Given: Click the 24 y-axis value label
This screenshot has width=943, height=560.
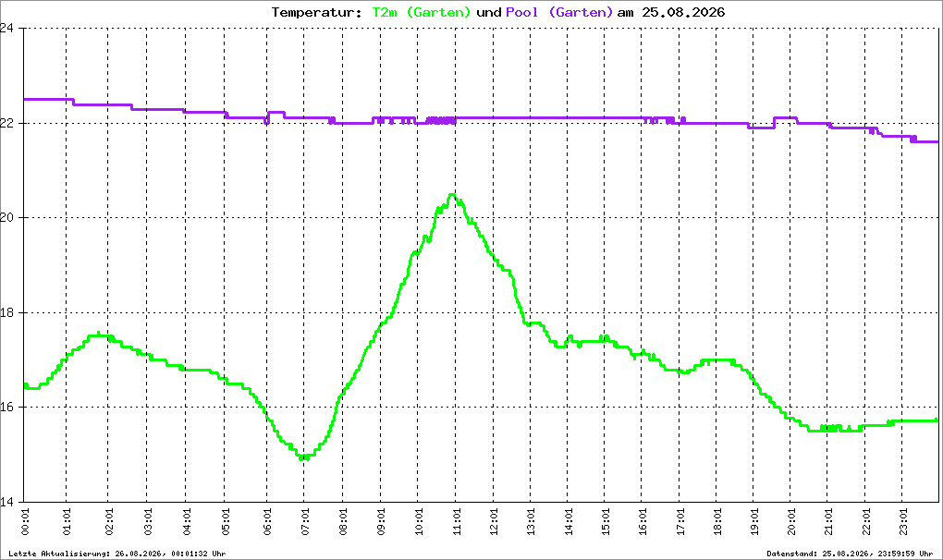Looking at the screenshot, I should (x=6, y=28).
